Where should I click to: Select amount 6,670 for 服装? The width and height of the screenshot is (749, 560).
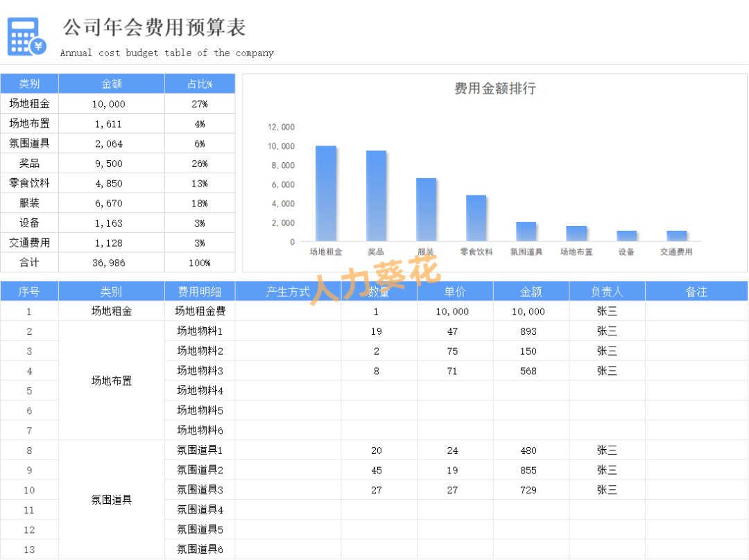point(111,203)
